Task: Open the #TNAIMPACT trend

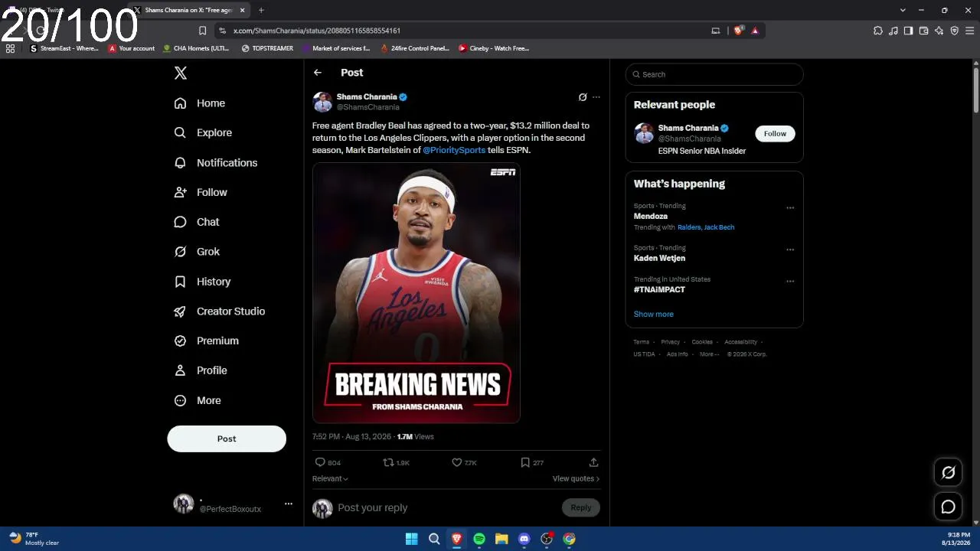Action: pos(659,290)
